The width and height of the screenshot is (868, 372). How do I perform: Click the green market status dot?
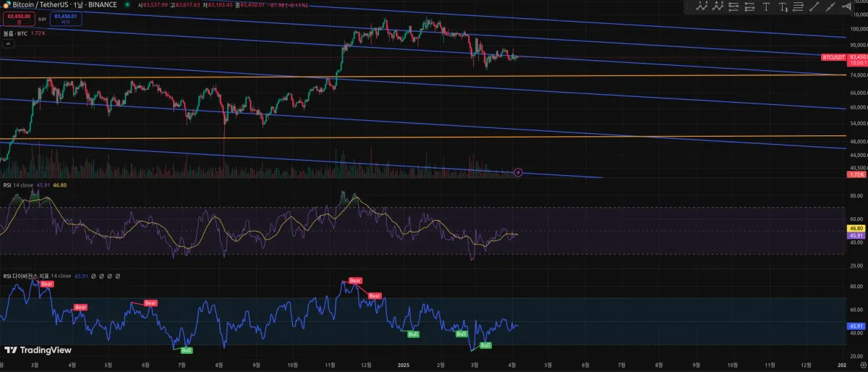127,4
